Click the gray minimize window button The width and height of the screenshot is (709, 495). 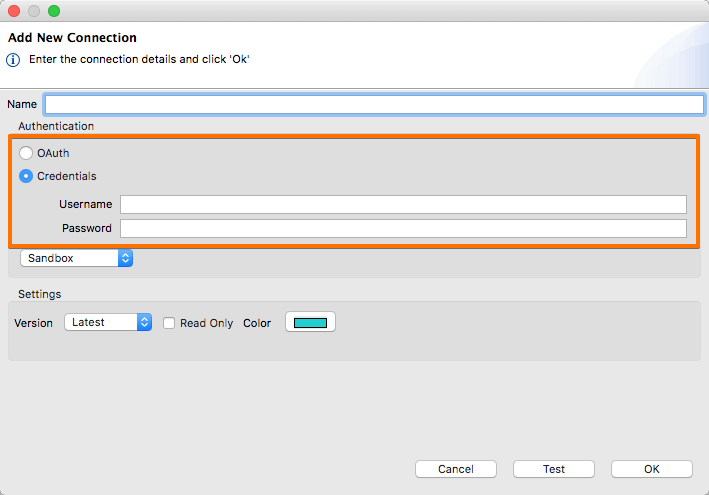coord(34,11)
